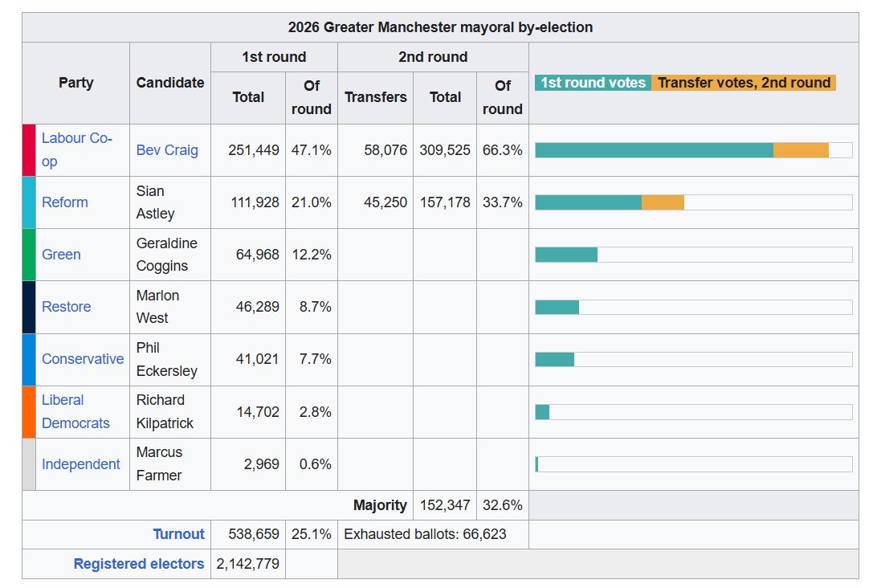The height and width of the screenshot is (588, 877).
Task: Click Marlon West's vote bar
Action: 694,307
